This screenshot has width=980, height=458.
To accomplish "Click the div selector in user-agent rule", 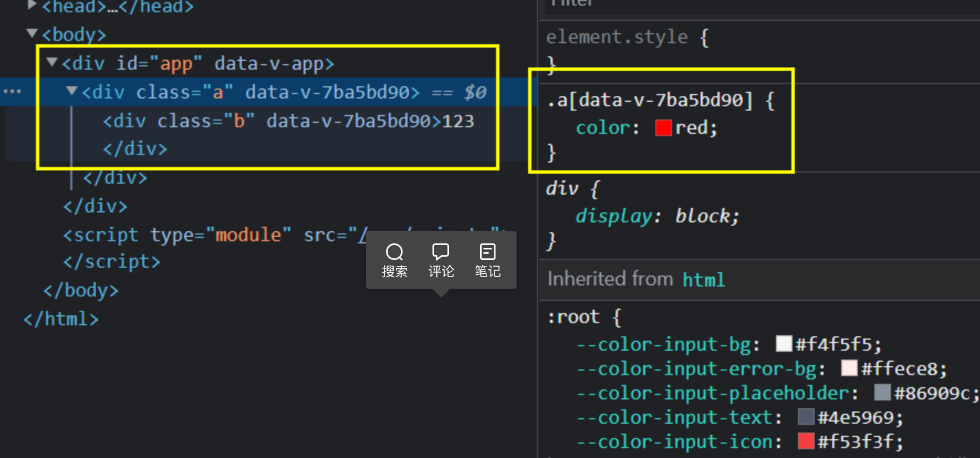I will pos(562,189).
